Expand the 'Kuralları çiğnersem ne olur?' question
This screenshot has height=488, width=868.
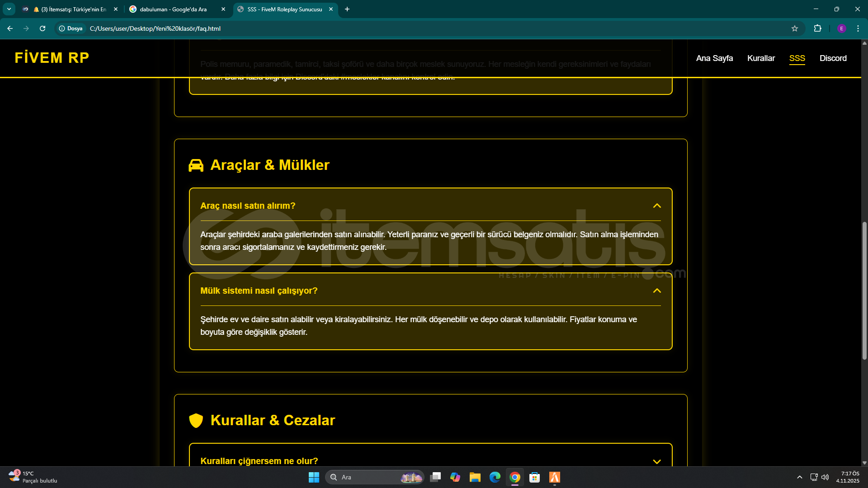tap(656, 461)
